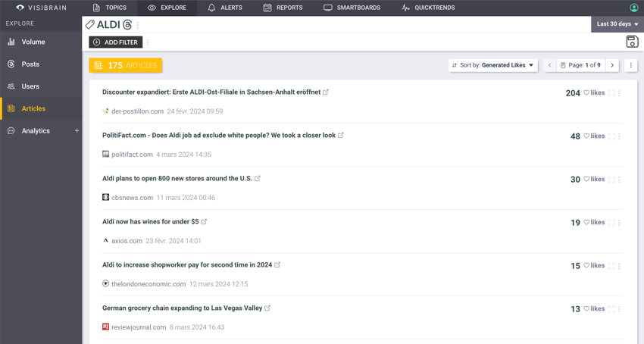Click external link icon of Las Vegas article
Screen dimensions: 644x344
coord(267,308)
